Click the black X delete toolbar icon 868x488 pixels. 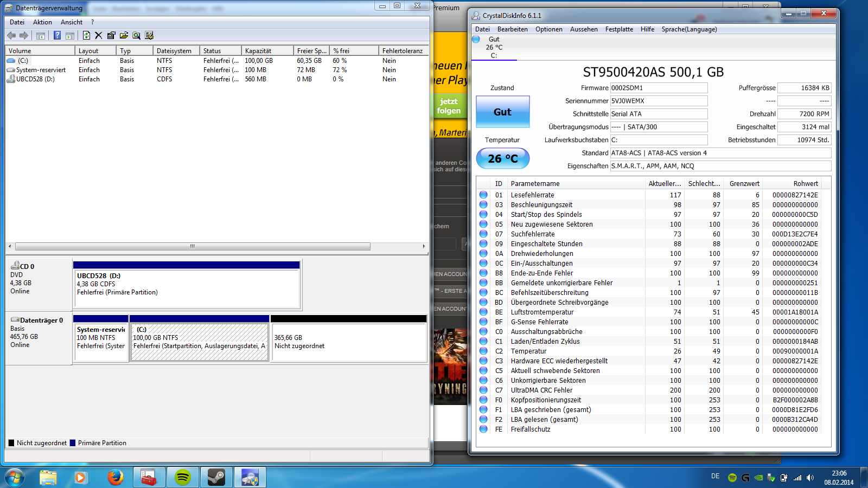(99, 35)
